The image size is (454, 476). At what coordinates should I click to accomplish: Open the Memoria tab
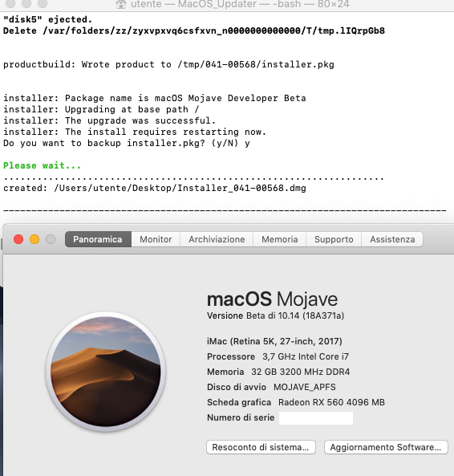click(280, 239)
